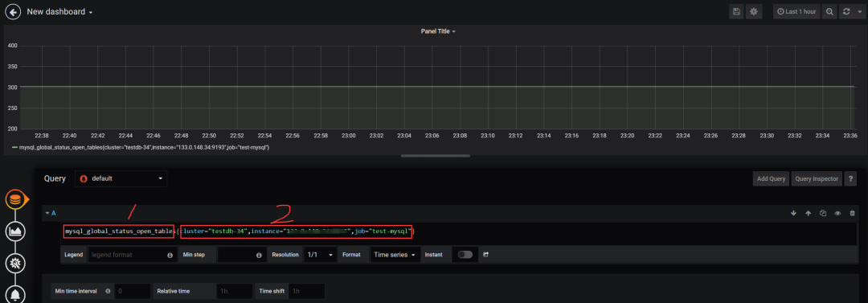Open the query in Prometheus link icon
The height and width of the screenshot is (303, 868).
coord(486,255)
